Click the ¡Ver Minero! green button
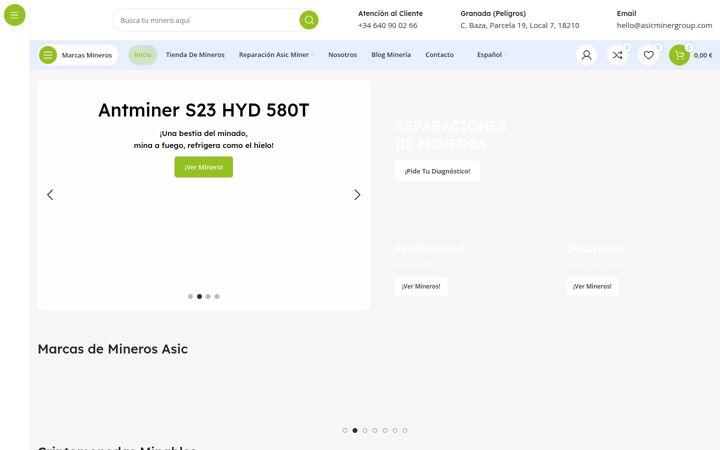The image size is (720, 450). pos(203,167)
